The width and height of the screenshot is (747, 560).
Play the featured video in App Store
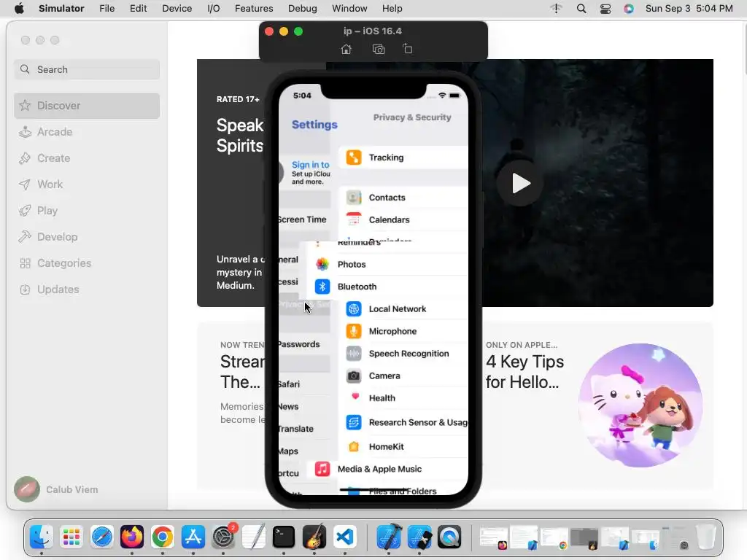point(519,183)
